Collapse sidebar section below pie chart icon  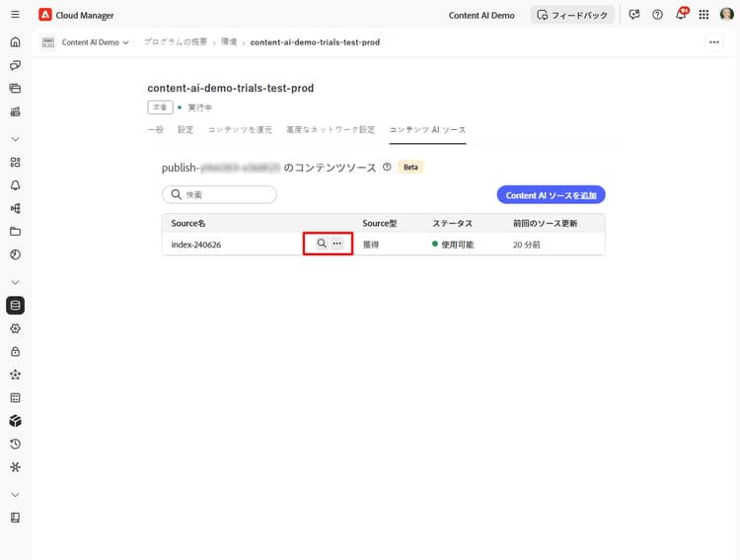pos(15,282)
